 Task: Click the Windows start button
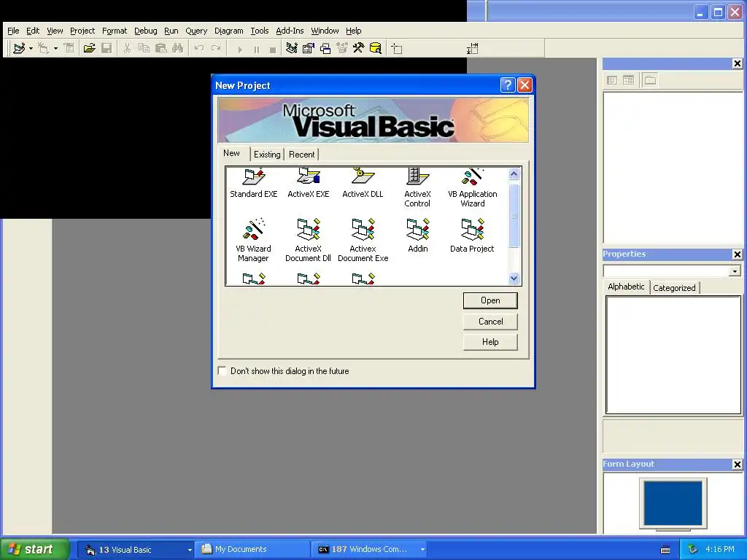[34, 549]
